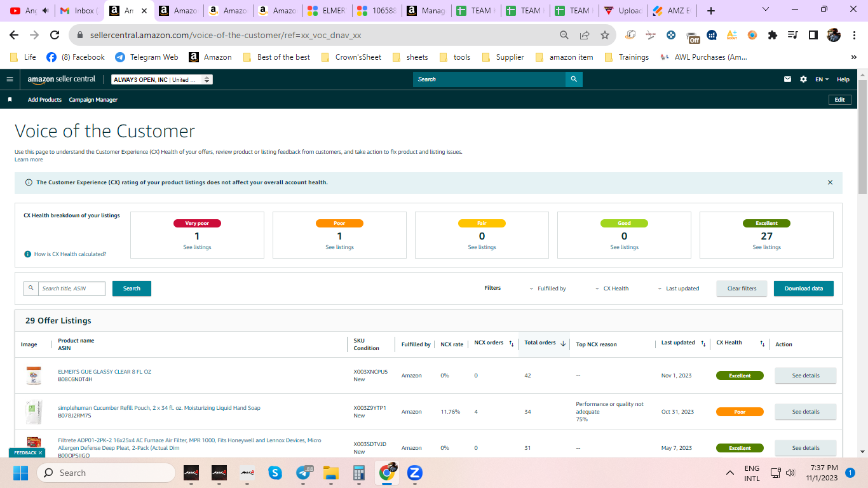Open the ALWAYS OPEN, INC account switcher
The width and height of the screenshot is (868, 488).
coord(162,79)
